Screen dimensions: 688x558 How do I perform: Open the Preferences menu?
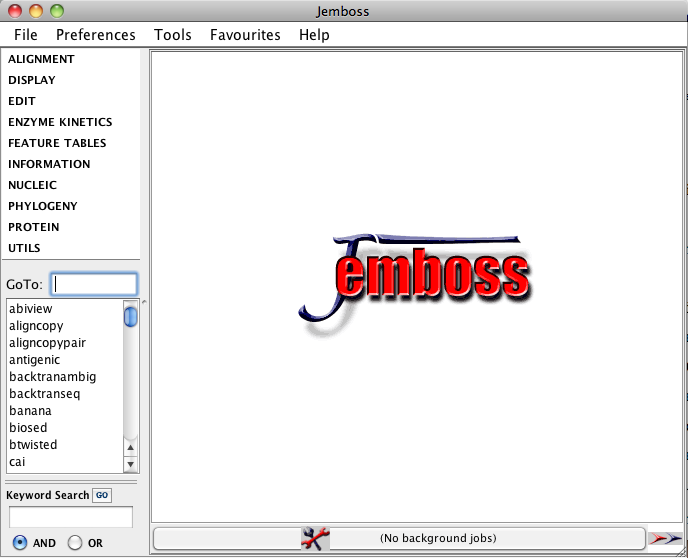click(x=96, y=35)
